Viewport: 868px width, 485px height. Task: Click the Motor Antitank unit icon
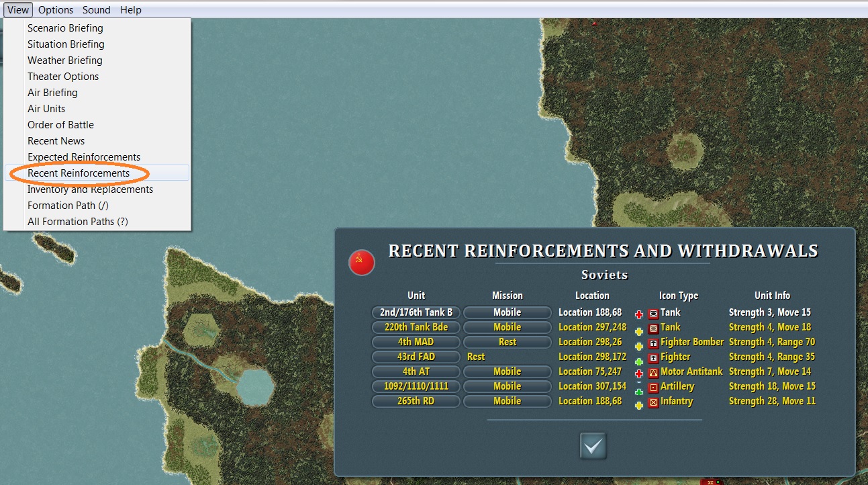[x=653, y=372]
